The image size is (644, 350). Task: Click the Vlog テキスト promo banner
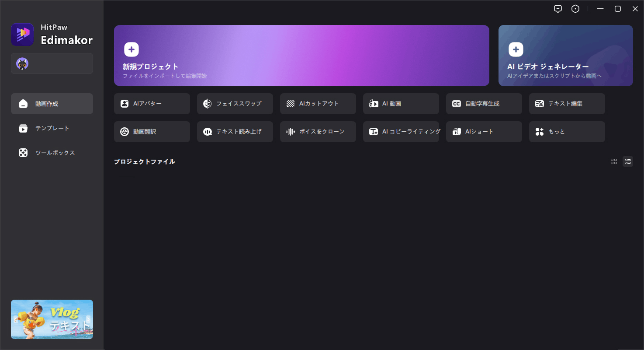[x=52, y=319]
